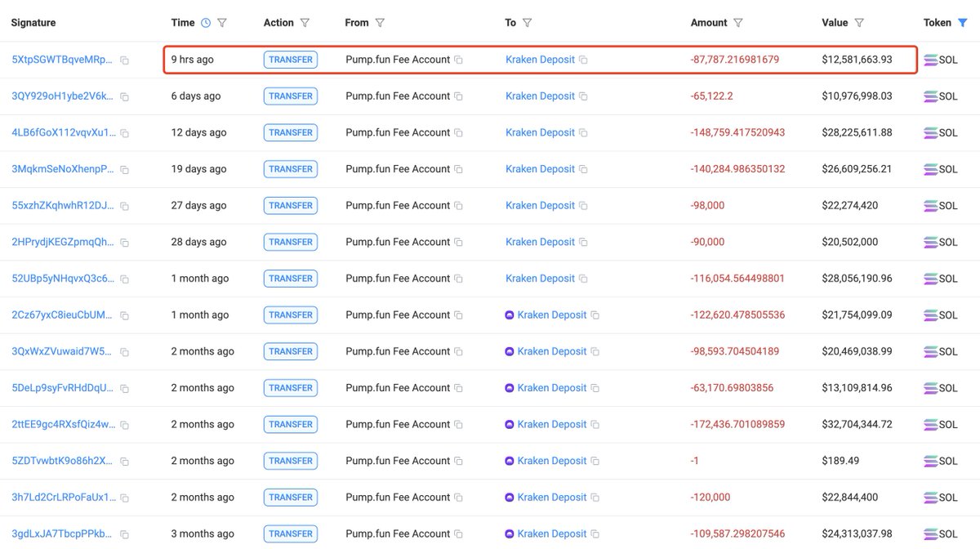Viewport: 980px width, 549px height.
Task: Select the 12 days ago time cell
Action: click(198, 132)
